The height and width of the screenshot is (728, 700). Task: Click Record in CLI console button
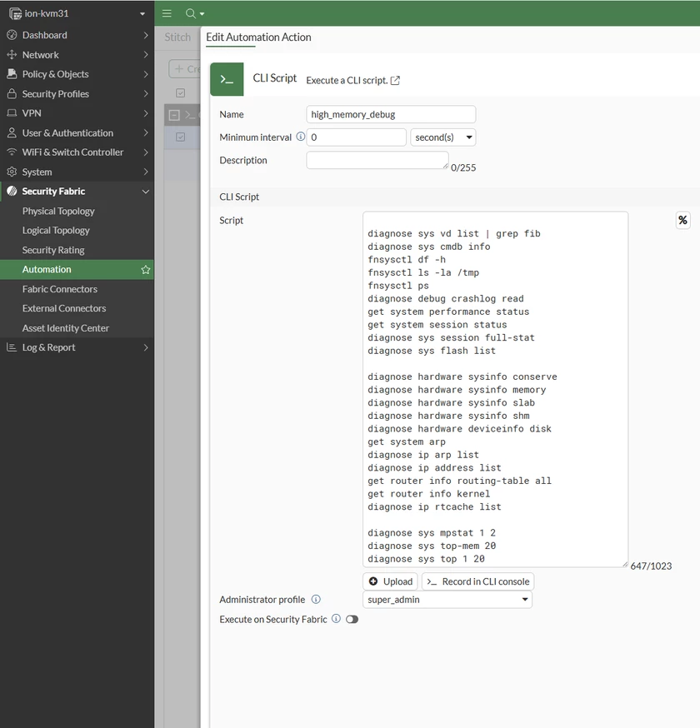pos(478,581)
